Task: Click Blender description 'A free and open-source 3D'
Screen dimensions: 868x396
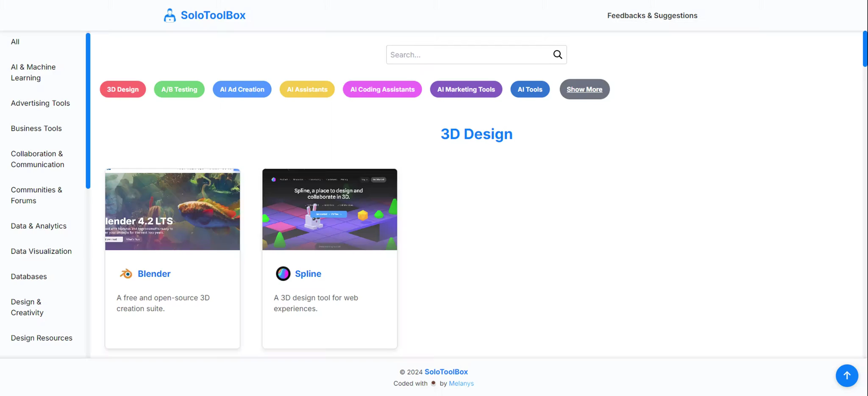Action: [163, 298]
